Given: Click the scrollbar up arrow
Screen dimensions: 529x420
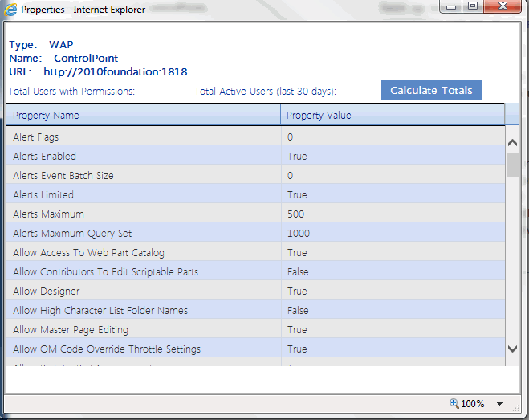Looking at the screenshot, I should pyautogui.click(x=512, y=142).
